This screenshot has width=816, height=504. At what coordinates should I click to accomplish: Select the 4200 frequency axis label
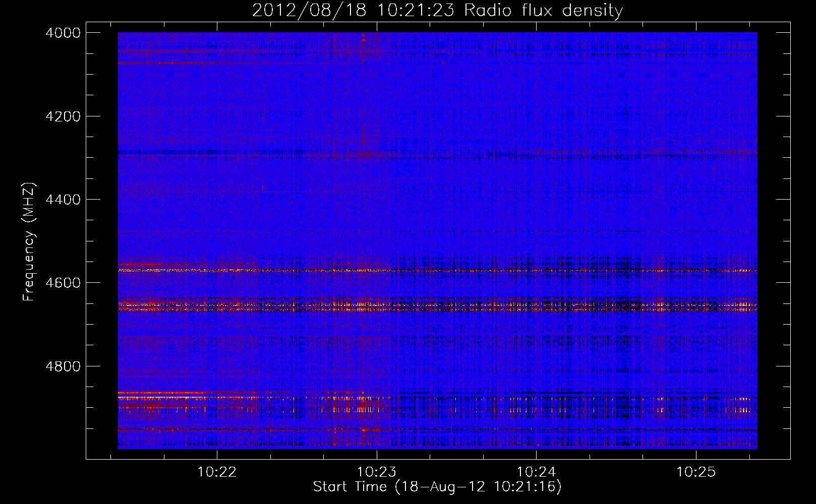click(x=63, y=116)
